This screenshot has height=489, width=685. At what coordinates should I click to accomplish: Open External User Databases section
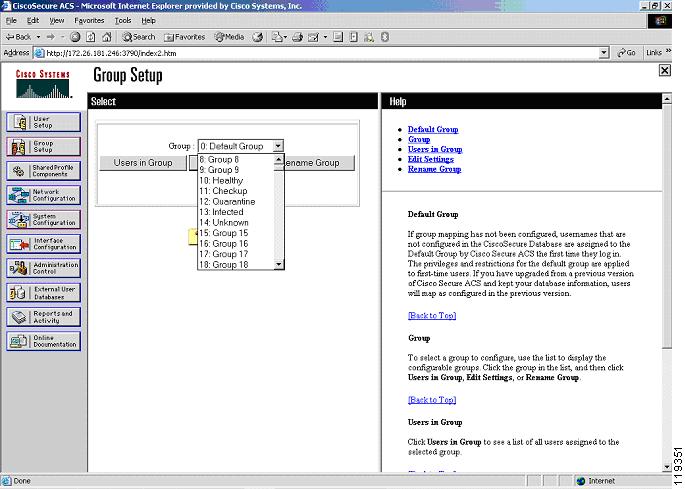[x=43, y=292]
